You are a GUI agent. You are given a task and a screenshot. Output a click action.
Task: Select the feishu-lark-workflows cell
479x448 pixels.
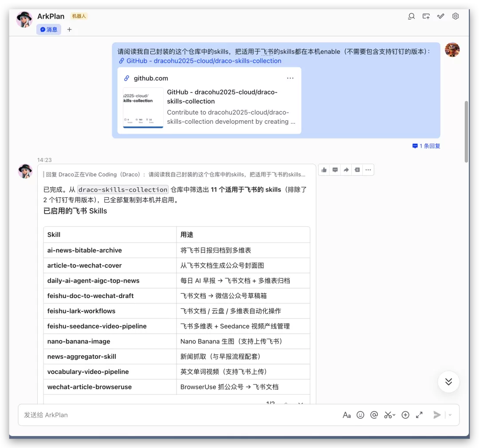pyautogui.click(x=110, y=311)
